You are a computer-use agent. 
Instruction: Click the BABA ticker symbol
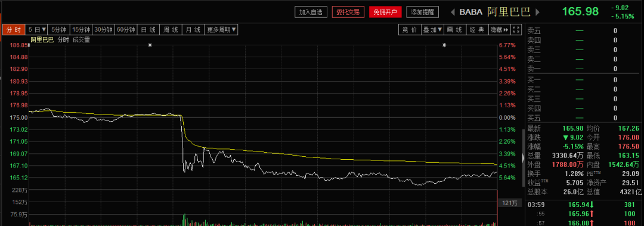(x=470, y=12)
